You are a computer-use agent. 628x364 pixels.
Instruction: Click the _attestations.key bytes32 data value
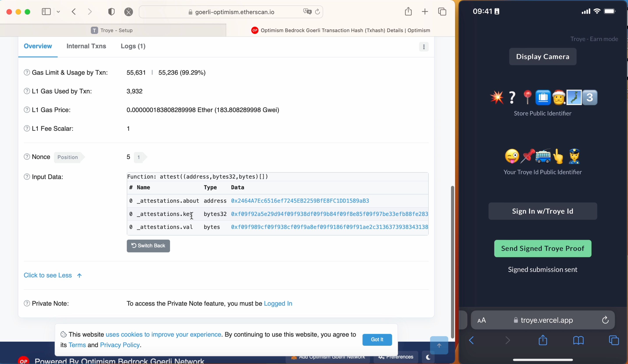pyautogui.click(x=330, y=214)
